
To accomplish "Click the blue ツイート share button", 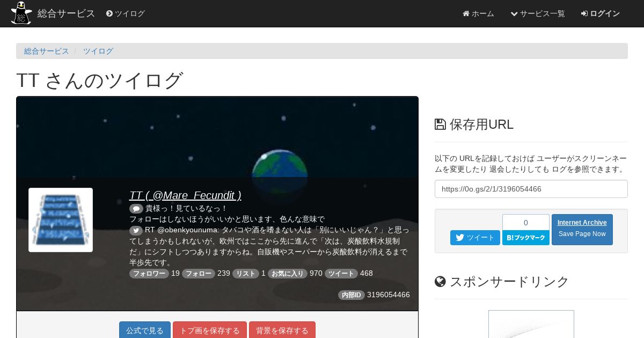I will [475, 238].
